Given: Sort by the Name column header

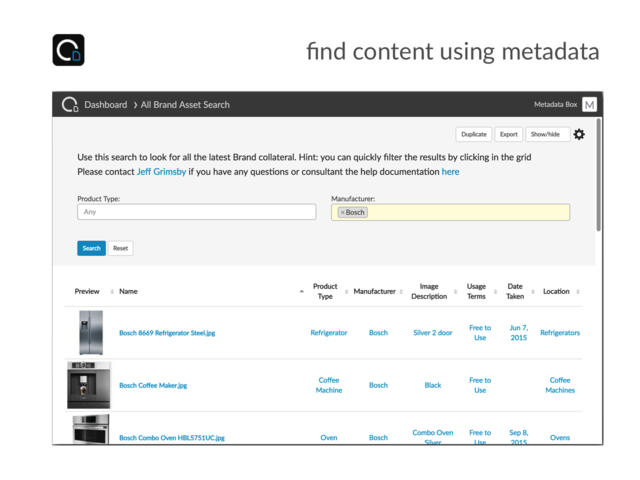Looking at the screenshot, I should pyautogui.click(x=128, y=291).
